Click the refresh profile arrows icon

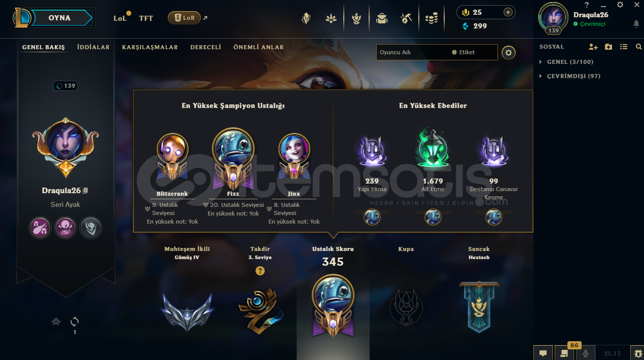click(75, 321)
